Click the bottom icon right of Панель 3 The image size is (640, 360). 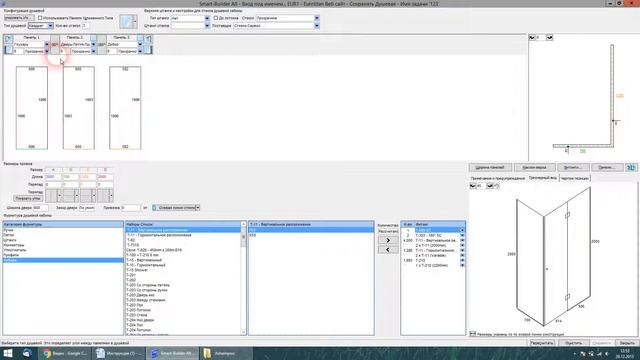coord(148,50)
